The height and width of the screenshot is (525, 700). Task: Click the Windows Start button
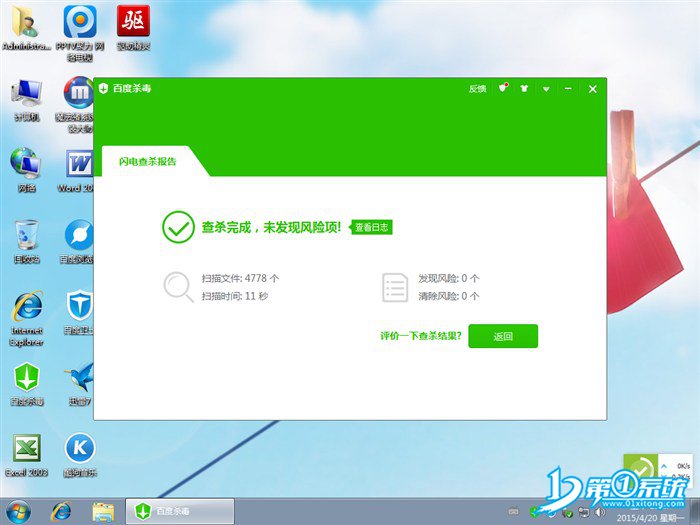pyautogui.click(x=17, y=511)
